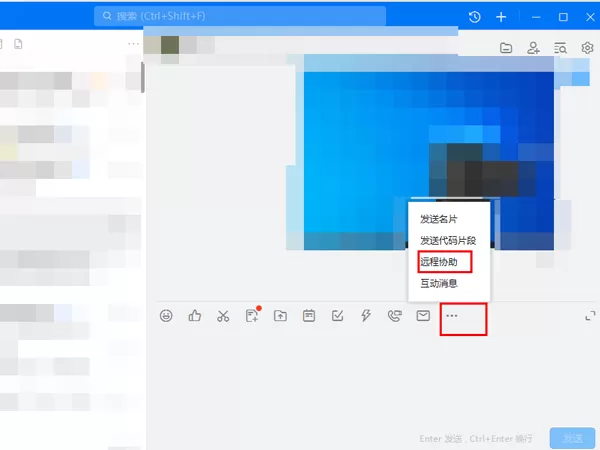Screen dimensions: 600x450
Task: Click the search box at top
Action: tap(240, 16)
